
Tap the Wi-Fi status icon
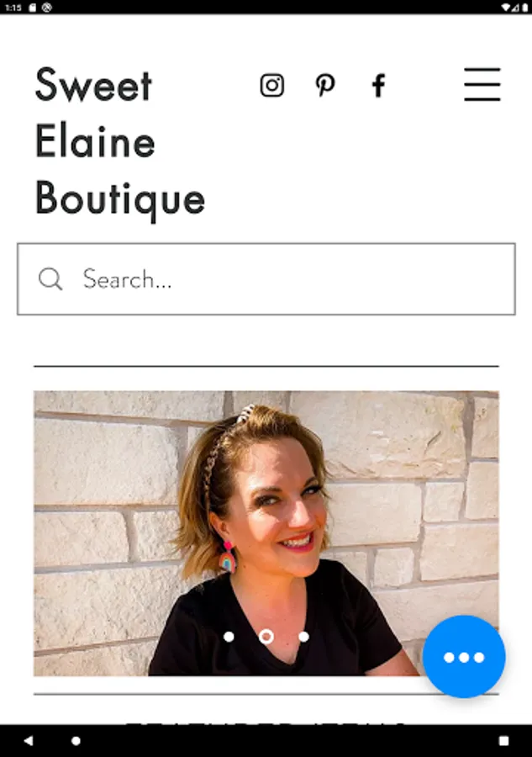505,8
